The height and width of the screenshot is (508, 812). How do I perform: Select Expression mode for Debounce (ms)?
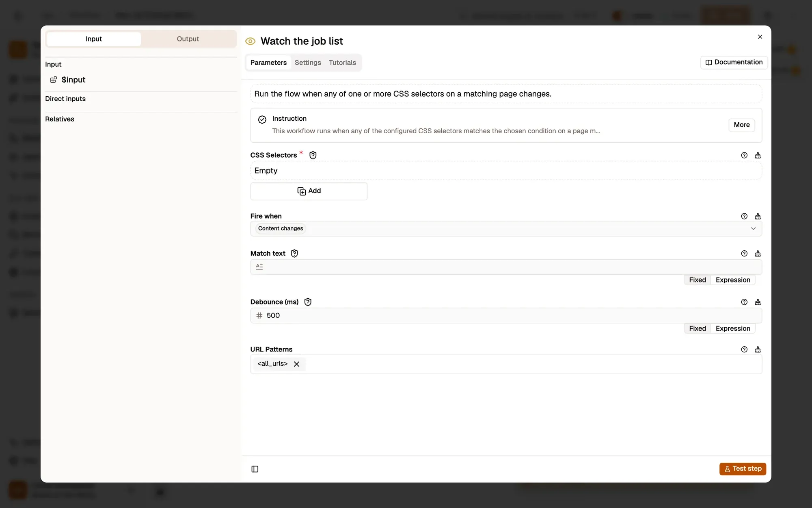[x=733, y=328]
